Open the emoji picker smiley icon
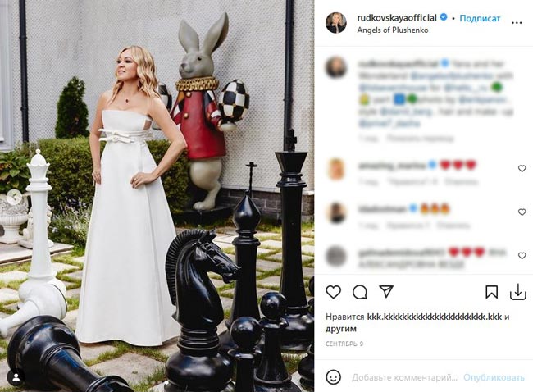The height and width of the screenshot is (392, 533). pyautogui.click(x=334, y=377)
